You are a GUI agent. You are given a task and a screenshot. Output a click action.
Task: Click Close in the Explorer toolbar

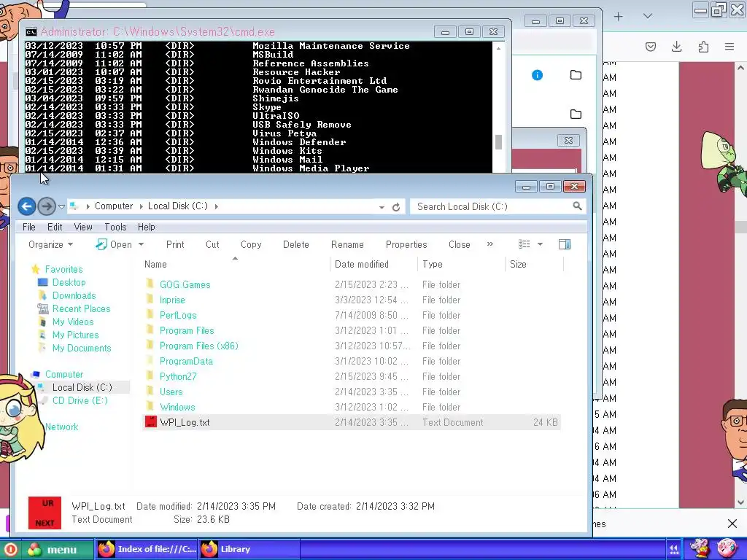(460, 245)
